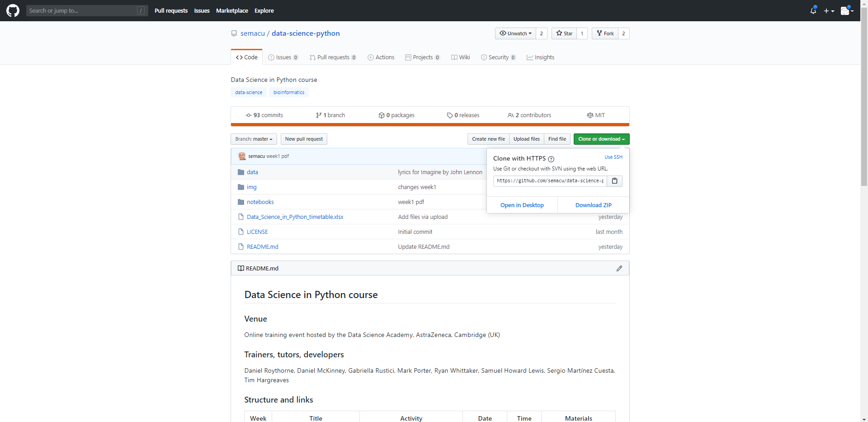Open the LICENSE file
Image resolution: width=868 pixels, height=422 pixels.
257,232
